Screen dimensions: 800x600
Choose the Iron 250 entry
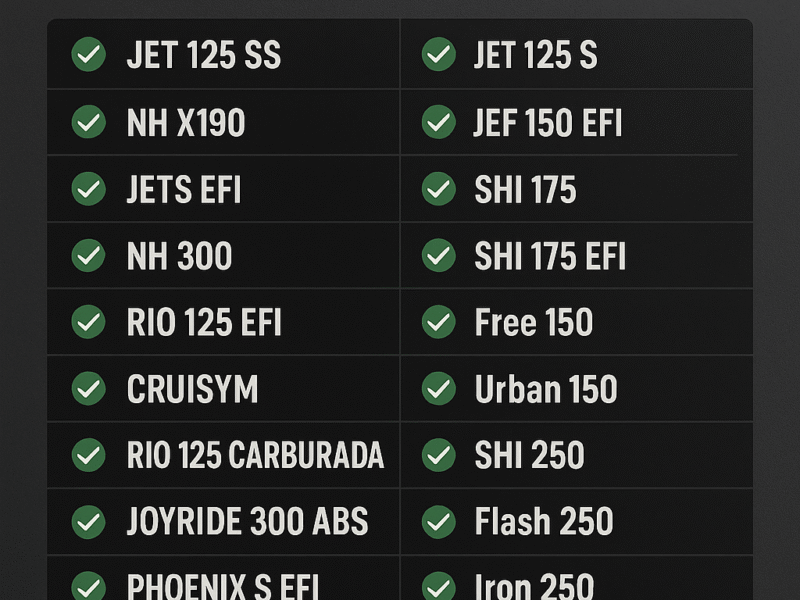(x=534, y=586)
